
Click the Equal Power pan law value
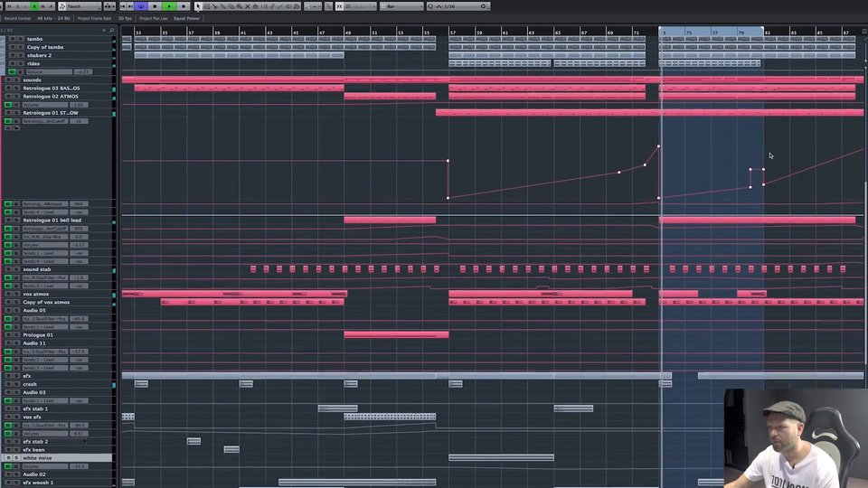coord(186,18)
